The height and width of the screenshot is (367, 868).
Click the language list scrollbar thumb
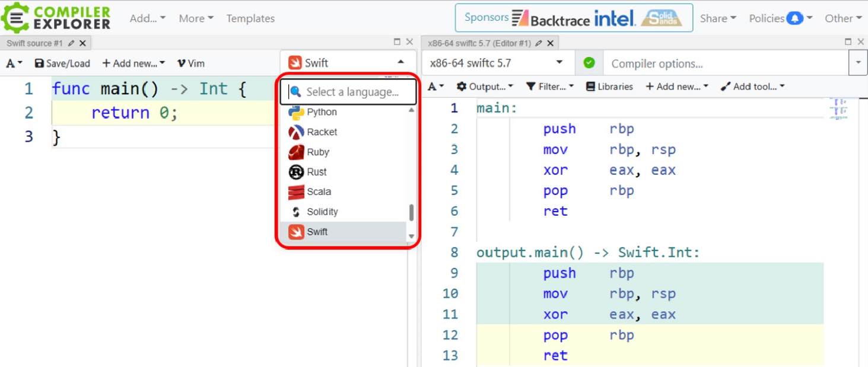pyautogui.click(x=411, y=213)
